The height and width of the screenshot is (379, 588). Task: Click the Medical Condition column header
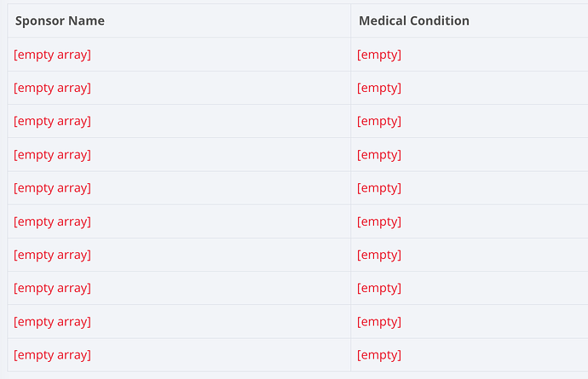(x=414, y=20)
